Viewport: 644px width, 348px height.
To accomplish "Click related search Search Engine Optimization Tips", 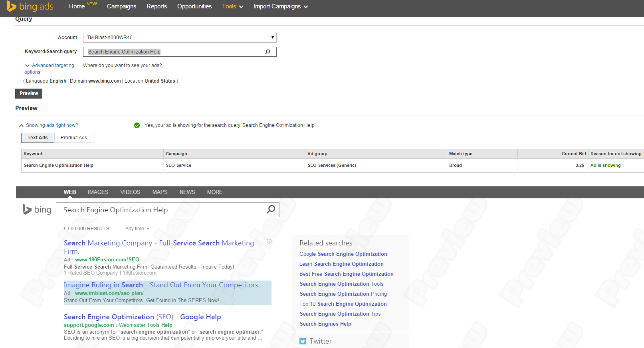I will click(x=340, y=314).
